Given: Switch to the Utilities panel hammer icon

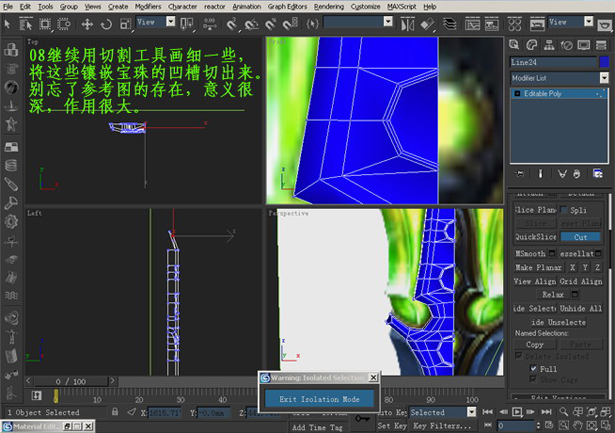Looking at the screenshot, I should pyautogui.click(x=599, y=44).
